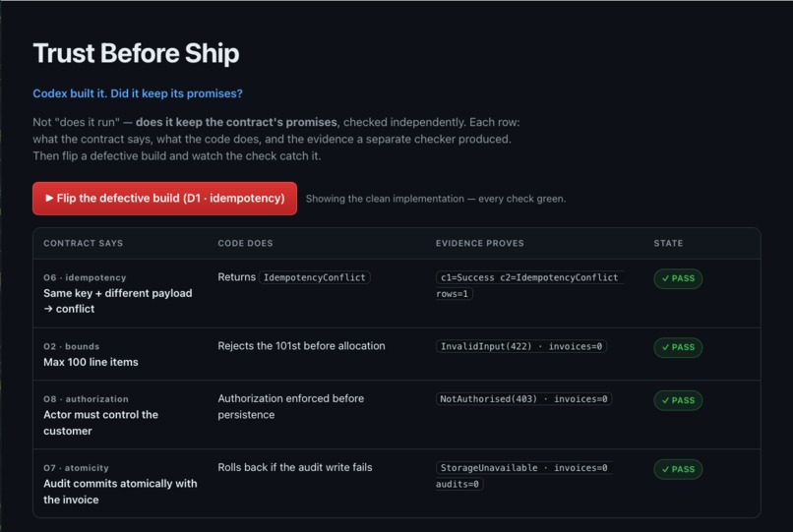This screenshot has width=793, height=532.
Task: Click the "audits=0" evidence chip
Action: coord(459,484)
